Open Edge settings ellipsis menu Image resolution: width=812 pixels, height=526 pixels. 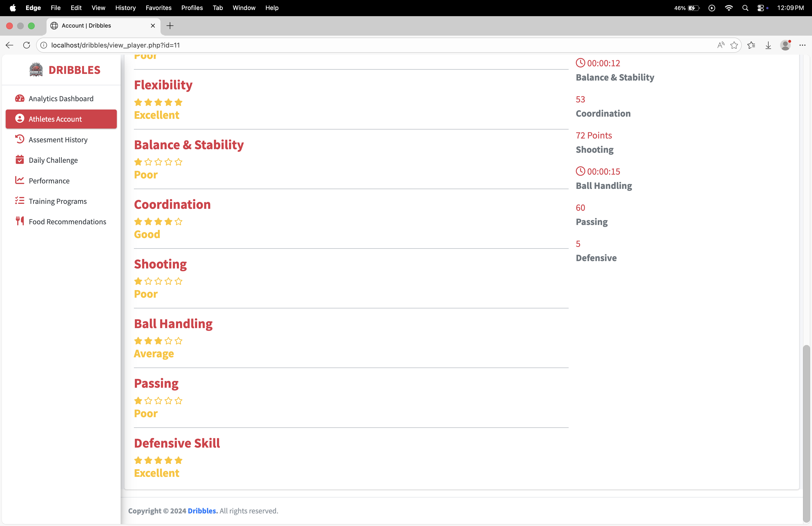click(802, 45)
